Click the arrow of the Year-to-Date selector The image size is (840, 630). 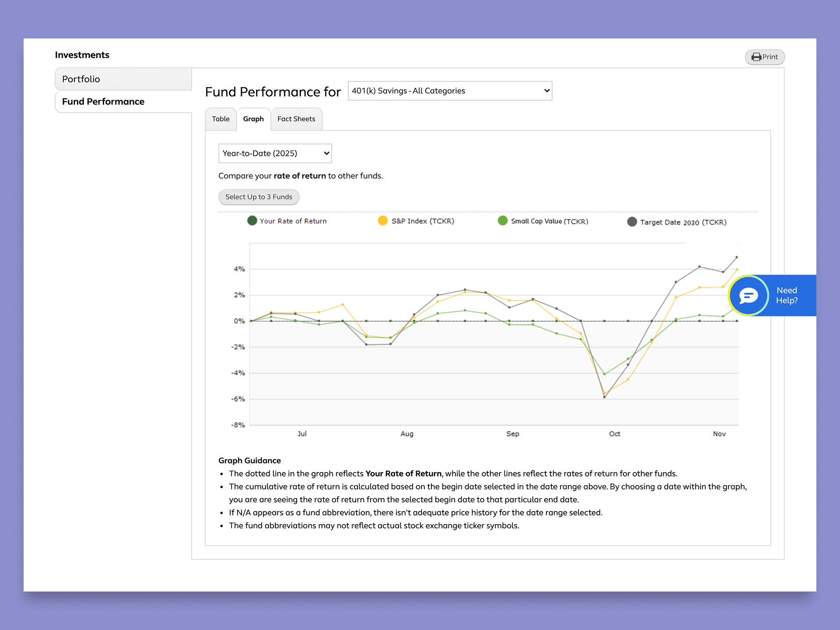326,154
